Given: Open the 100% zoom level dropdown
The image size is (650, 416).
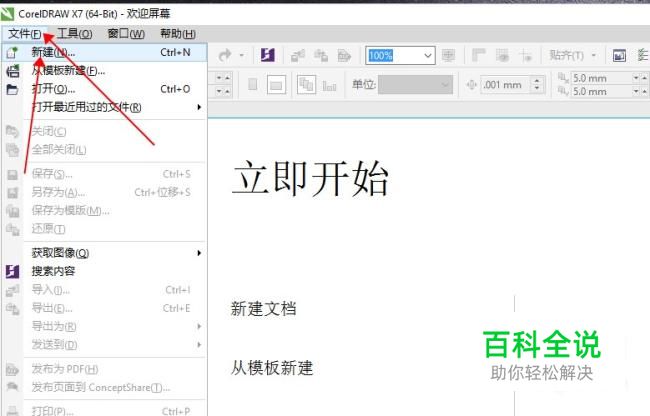Looking at the screenshot, I should 428,55.
